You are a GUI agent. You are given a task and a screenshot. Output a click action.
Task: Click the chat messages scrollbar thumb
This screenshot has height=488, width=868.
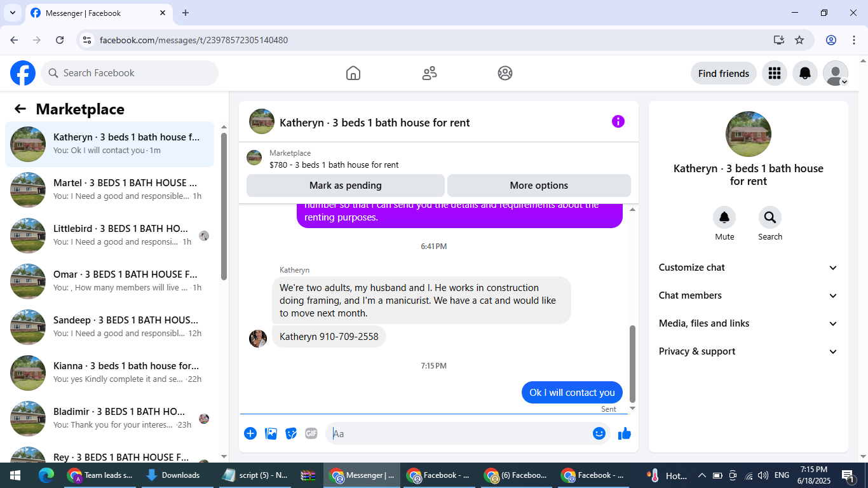coord(632,364)
